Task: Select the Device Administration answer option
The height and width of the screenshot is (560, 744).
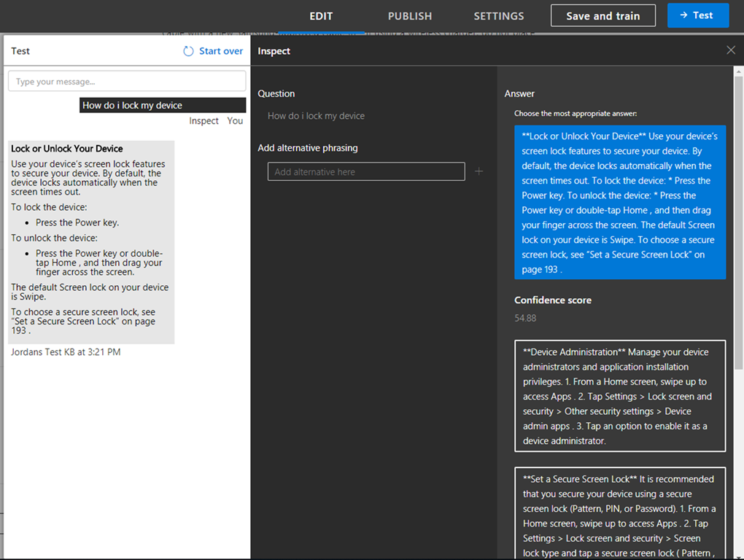Action: point(620,396)
